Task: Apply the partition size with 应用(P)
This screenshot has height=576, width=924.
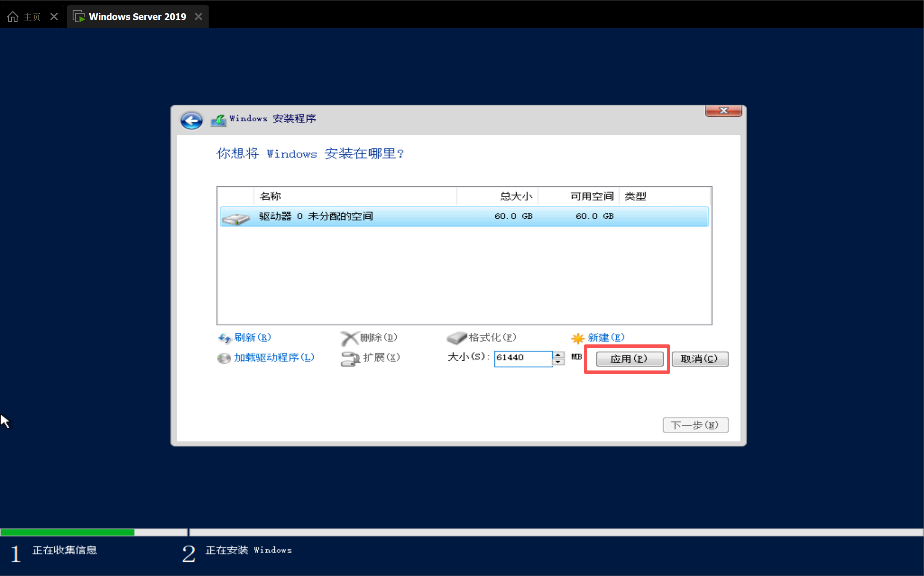Action: [630, 359]
